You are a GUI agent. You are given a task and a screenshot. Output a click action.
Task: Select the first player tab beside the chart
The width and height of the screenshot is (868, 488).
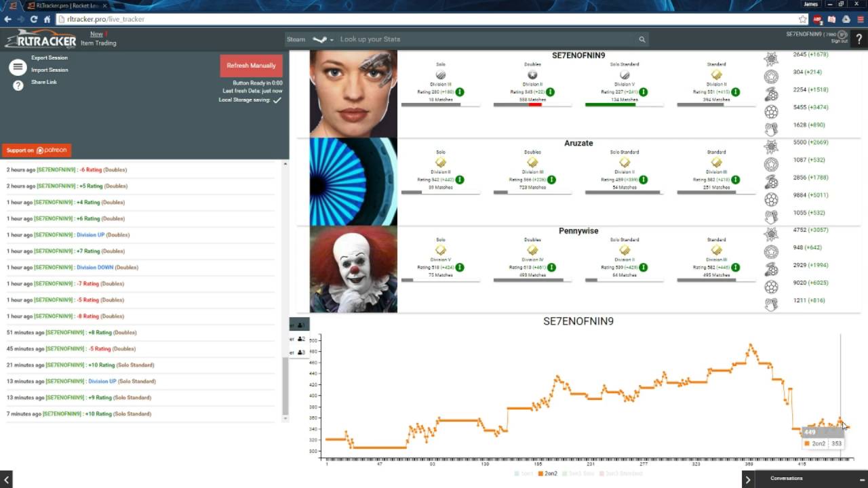(x=299, y=325)
